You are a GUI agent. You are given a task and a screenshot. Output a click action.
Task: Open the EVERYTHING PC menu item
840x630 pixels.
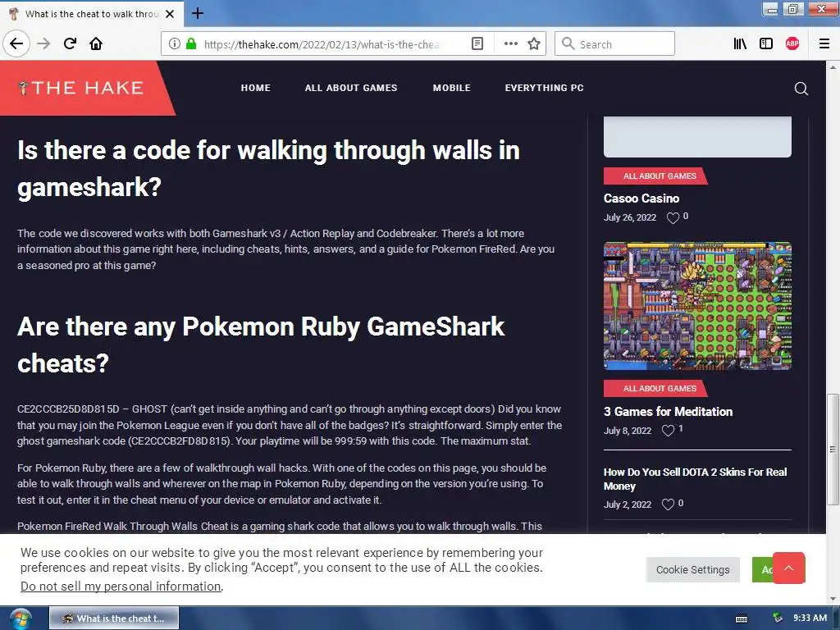tap(545, 88)
